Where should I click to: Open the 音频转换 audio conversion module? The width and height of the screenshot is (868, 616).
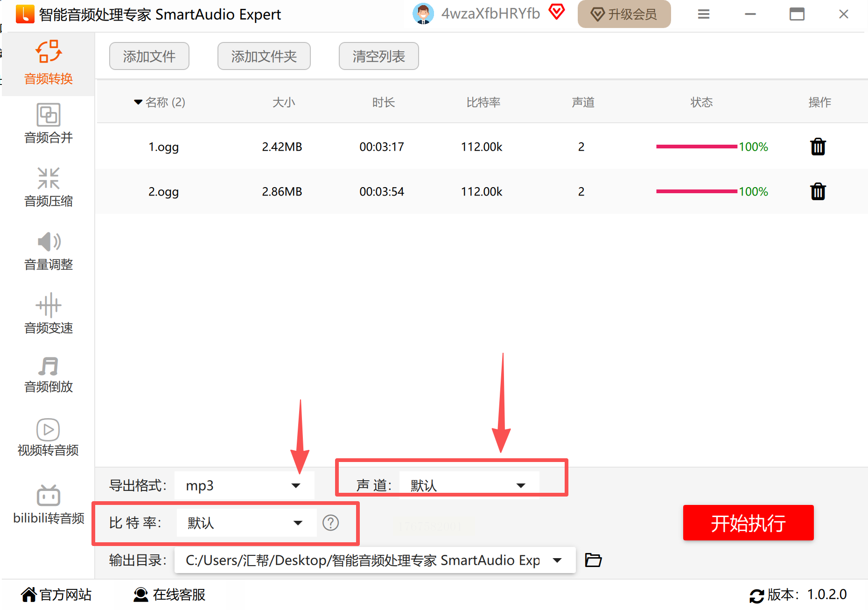coord(49,63)
